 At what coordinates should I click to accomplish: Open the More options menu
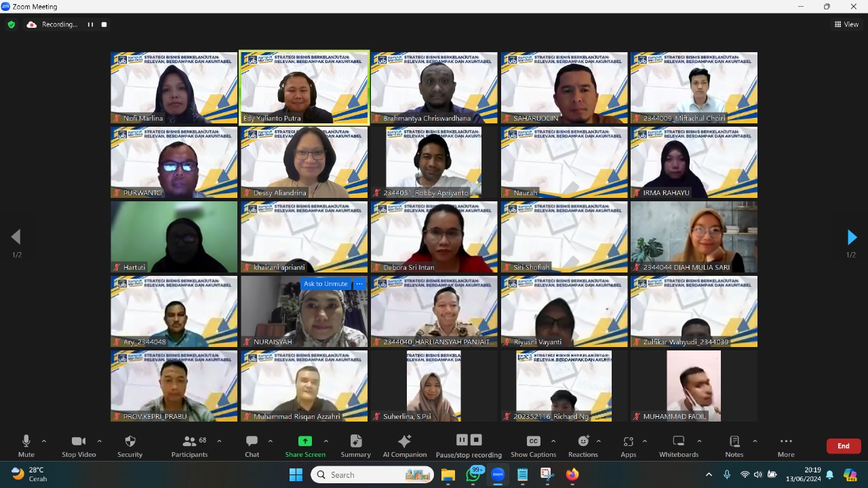pos(786,445)
